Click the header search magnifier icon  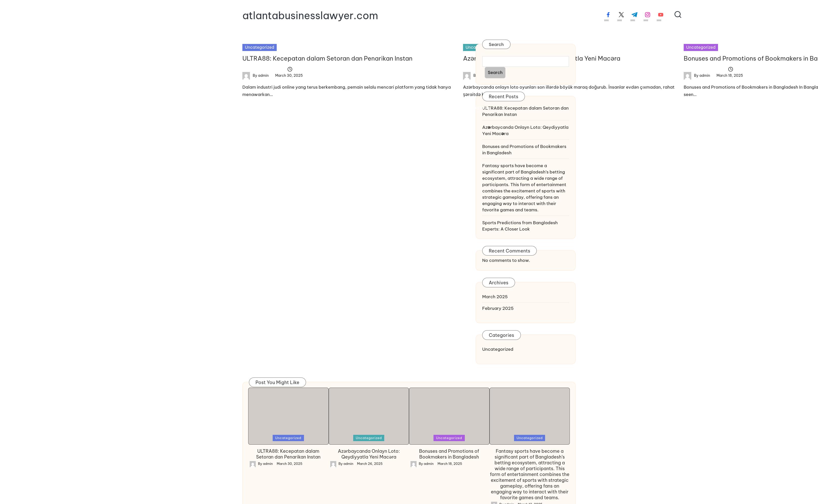678,15
